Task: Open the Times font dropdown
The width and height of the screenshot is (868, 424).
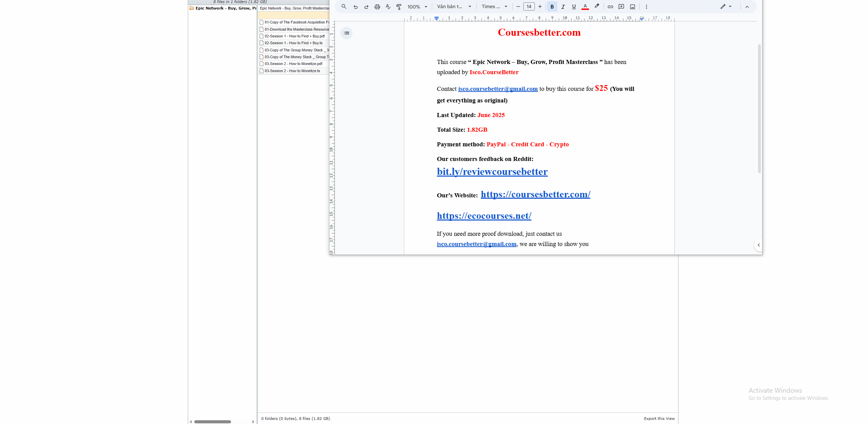Action: (494, 6)
